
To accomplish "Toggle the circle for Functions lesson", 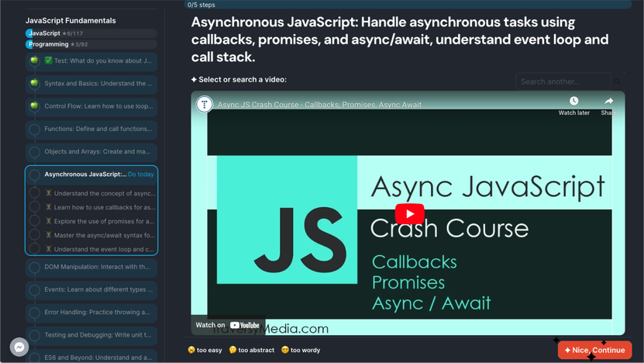I will tap(35, 130).
